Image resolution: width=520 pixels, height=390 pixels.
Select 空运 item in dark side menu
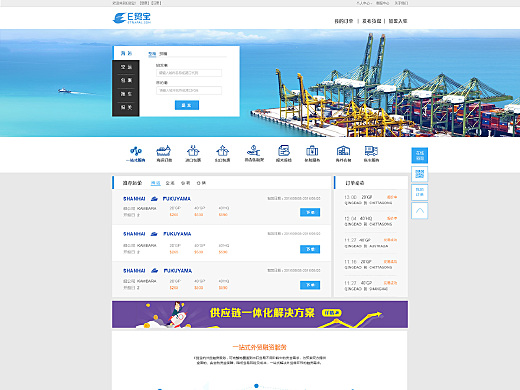coord(126,67)
